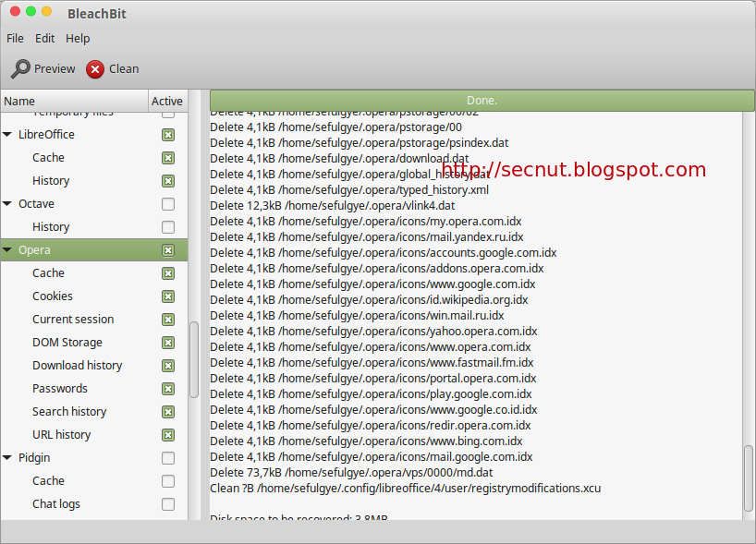Click the typed_history.xml log line
This screenshot has width=756, height=544.
pyautogui.click(x=349, y=190)
